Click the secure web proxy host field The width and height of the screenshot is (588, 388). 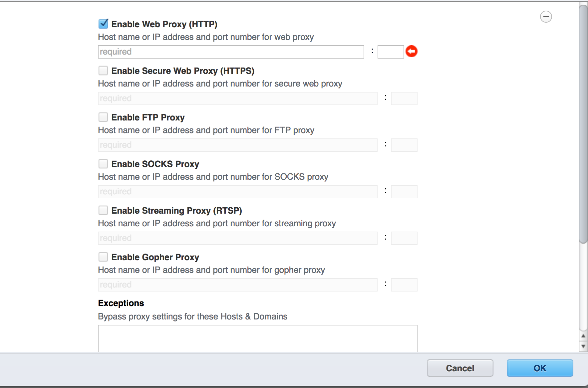[237, 98]
